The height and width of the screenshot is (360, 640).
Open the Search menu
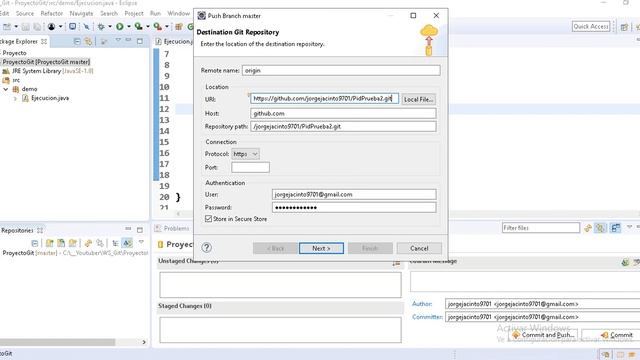[109, 13]
